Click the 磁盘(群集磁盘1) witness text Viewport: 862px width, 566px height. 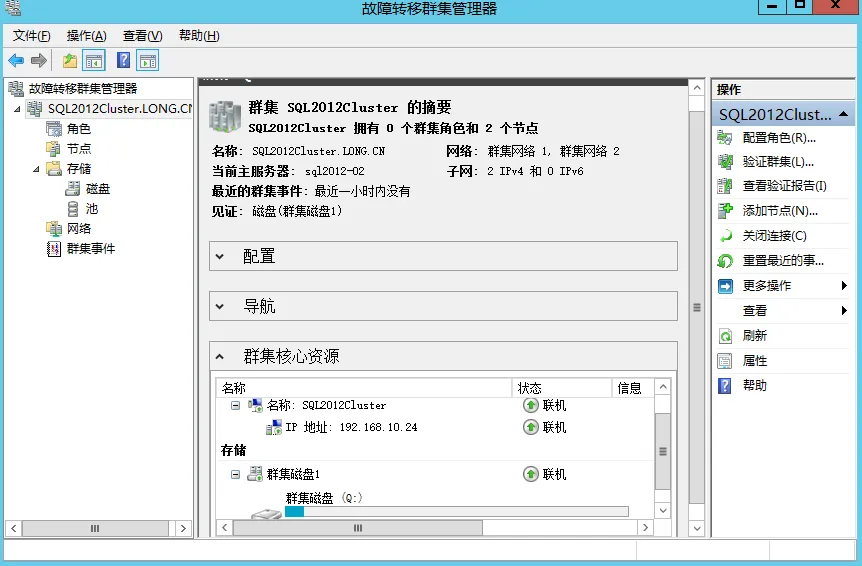tap(297, 211)
